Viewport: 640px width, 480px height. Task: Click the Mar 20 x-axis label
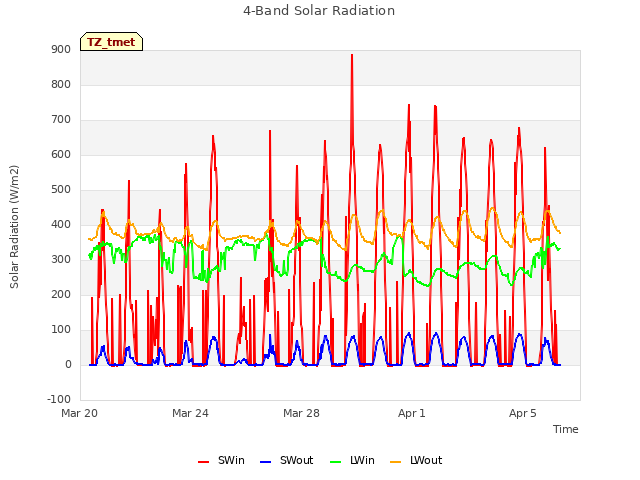[x=80, y=413]
